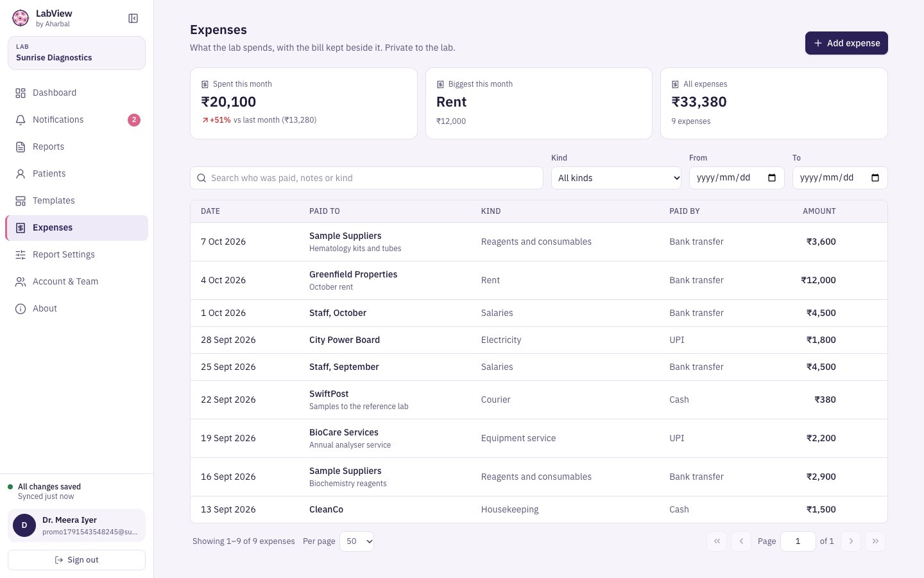
Task: Open the Patients section
Action: pyautogui.click(x=76, y=173)
